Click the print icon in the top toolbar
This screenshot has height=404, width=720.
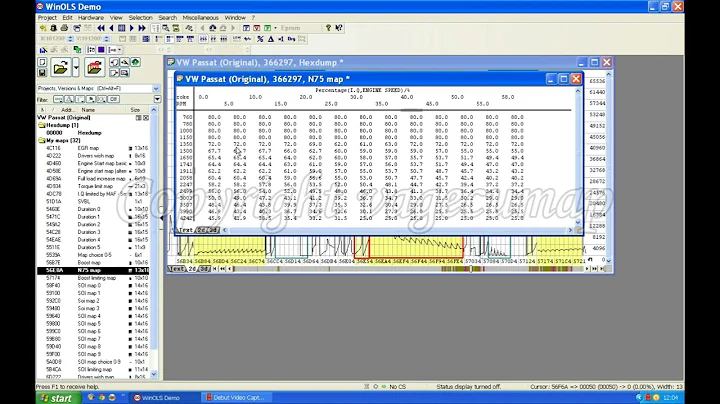click(x=64, y=28)
